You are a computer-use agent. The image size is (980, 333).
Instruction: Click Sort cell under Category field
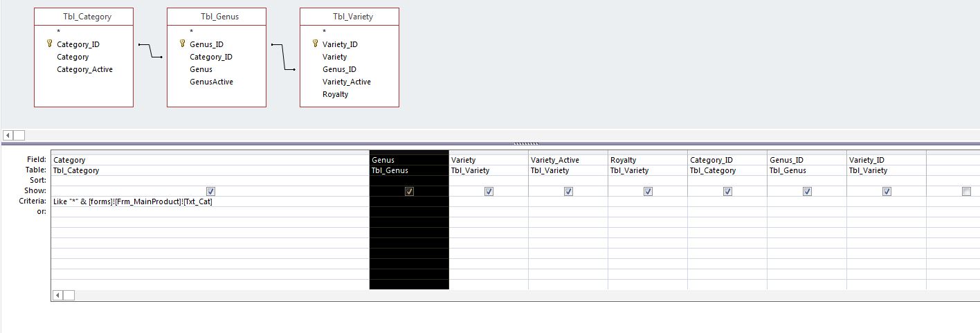(210, 181)
